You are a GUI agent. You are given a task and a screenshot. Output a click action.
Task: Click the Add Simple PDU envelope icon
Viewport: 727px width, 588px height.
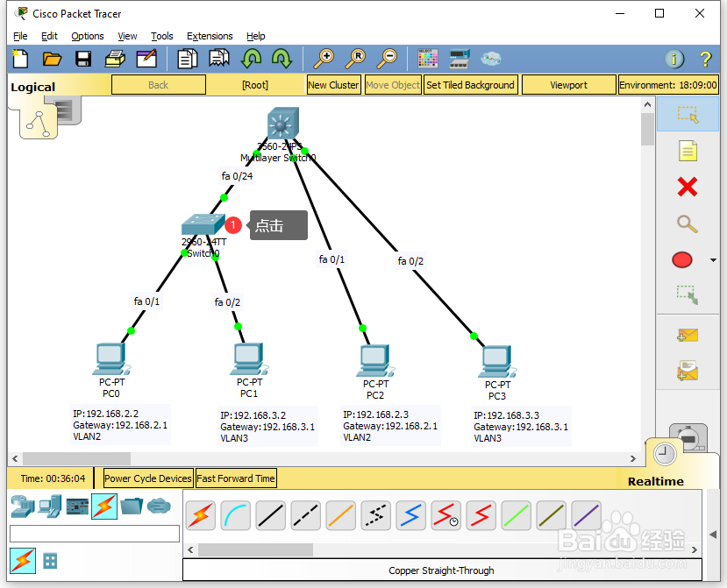688,335
